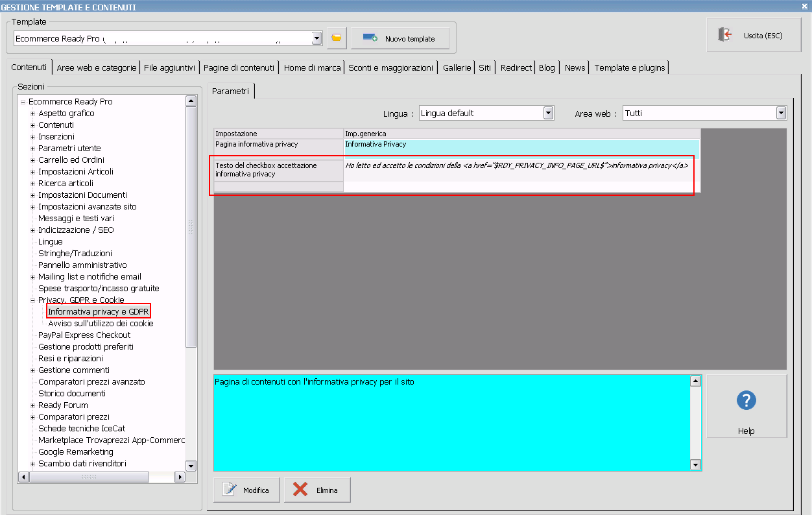
Task: Select PayPal Express Checkout tree item
Action: pyautogui.click(x=84, y=335)
